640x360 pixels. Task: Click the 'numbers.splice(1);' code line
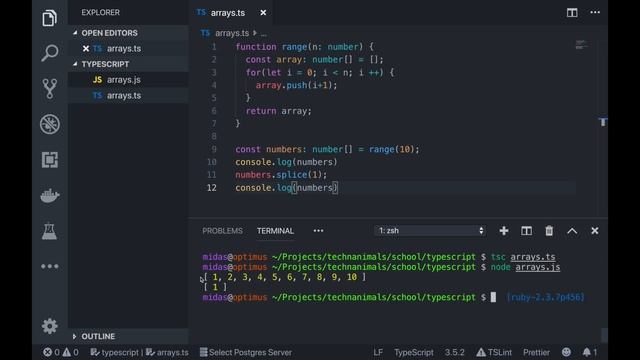[281, 175]
